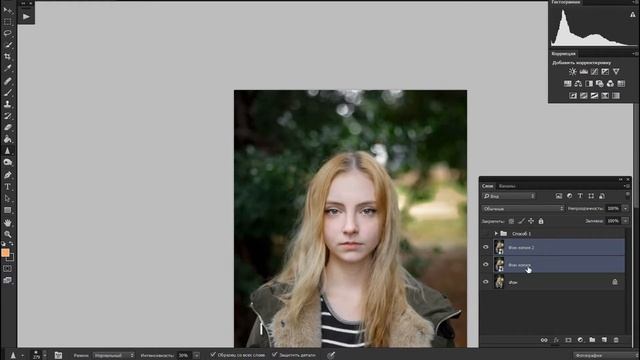Select the Lasso tool

7,33
